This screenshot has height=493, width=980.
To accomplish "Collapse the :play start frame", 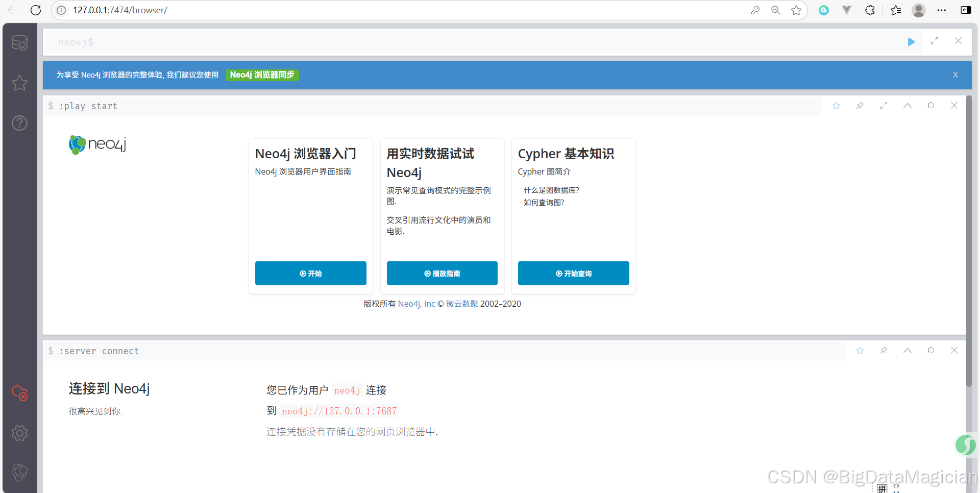I will tap(907, 106).
